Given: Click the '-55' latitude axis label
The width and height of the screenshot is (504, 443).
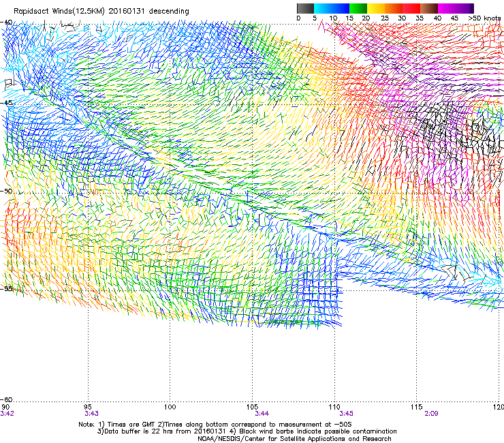Looking at the screenshot, I should coord(6,288).
